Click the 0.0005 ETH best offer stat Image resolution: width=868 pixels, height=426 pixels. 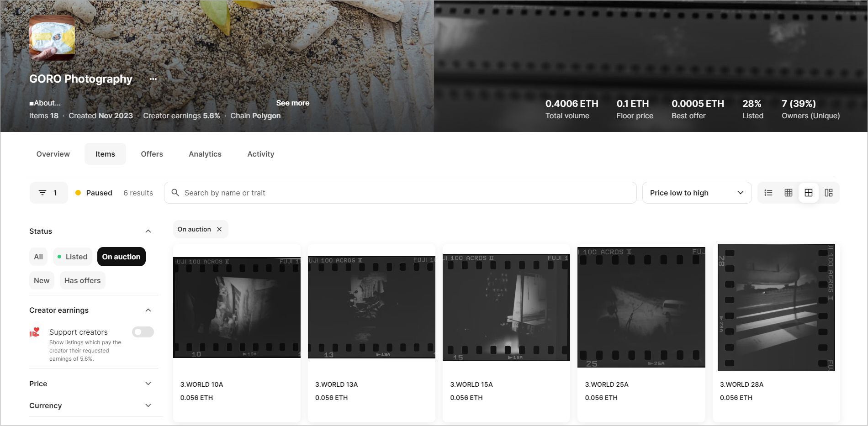tap(698, 109)
